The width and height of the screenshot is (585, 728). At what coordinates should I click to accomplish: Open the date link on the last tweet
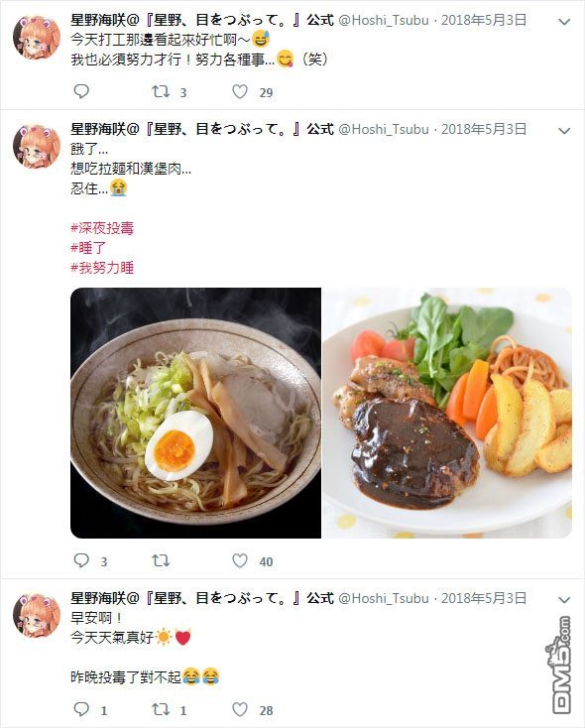pyautogui.click(x=484, y=598)
